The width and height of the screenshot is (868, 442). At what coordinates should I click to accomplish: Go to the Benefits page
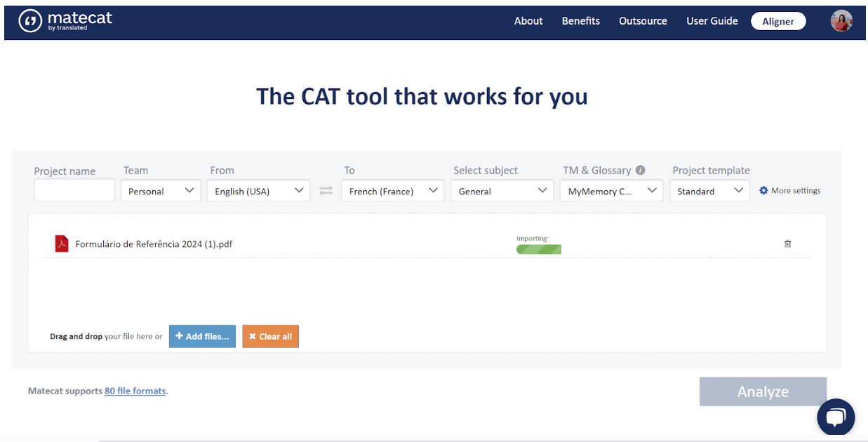click(580, 21)
